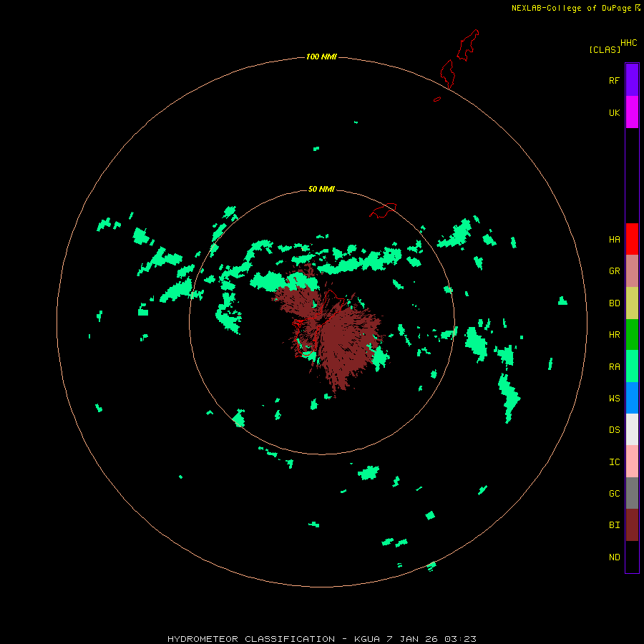
Task: Click the DS legend label
Action: click(614, 429)
